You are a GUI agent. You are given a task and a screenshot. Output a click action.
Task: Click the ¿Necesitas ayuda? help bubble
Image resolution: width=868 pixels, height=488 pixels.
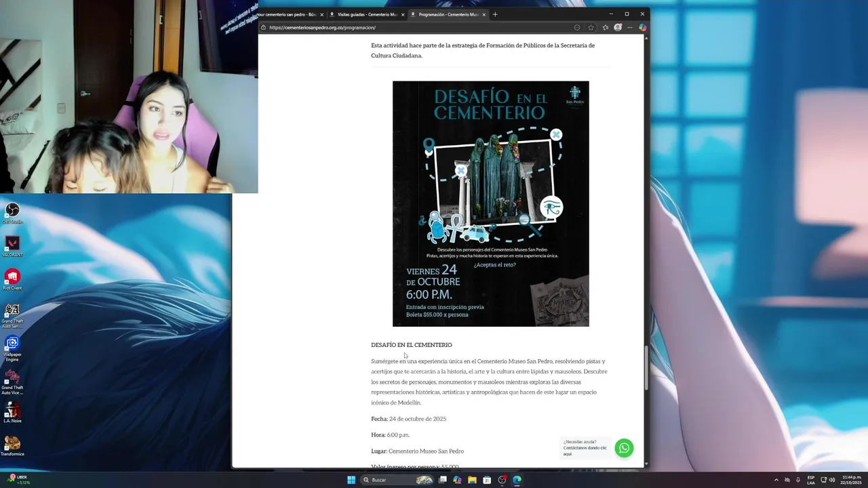[587, 448]
